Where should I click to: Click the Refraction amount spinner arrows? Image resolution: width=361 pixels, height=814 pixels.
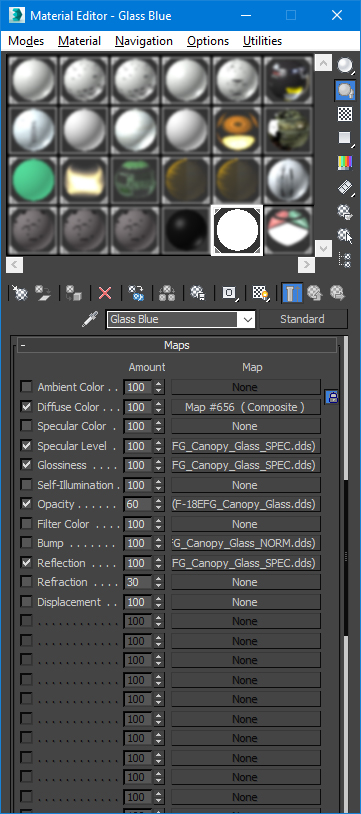159,582
